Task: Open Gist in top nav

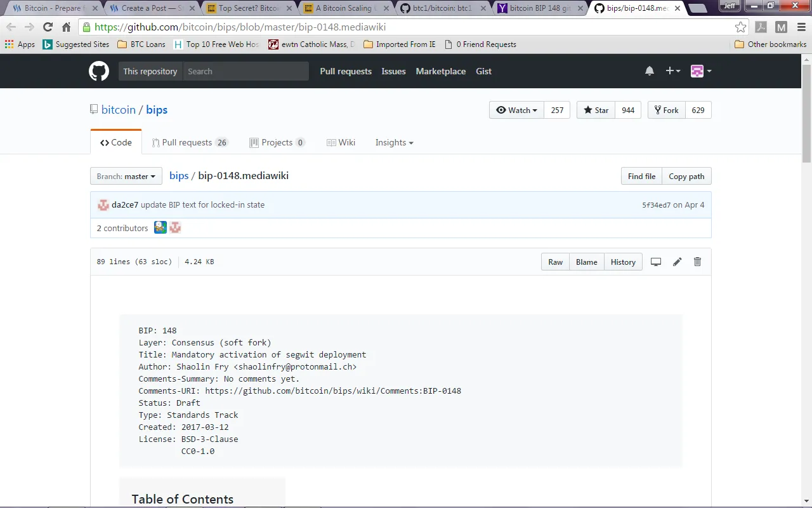Action: point(483,71)
